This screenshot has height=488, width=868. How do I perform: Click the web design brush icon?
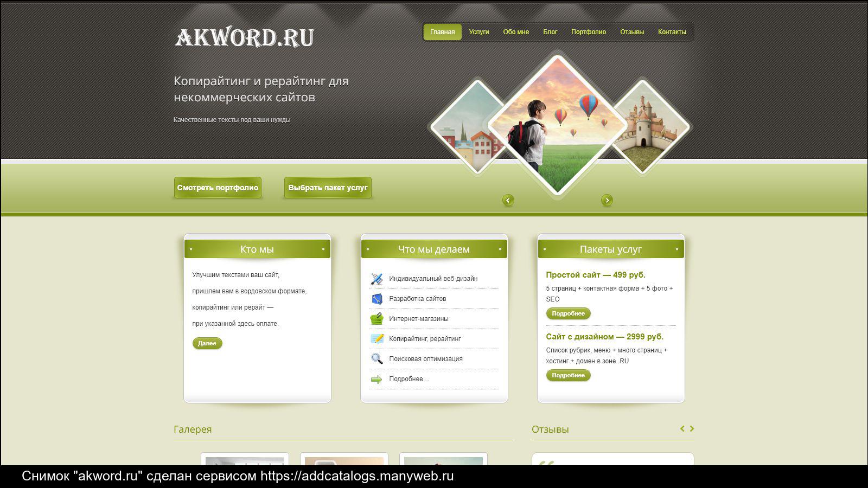(x=376, y=279)
